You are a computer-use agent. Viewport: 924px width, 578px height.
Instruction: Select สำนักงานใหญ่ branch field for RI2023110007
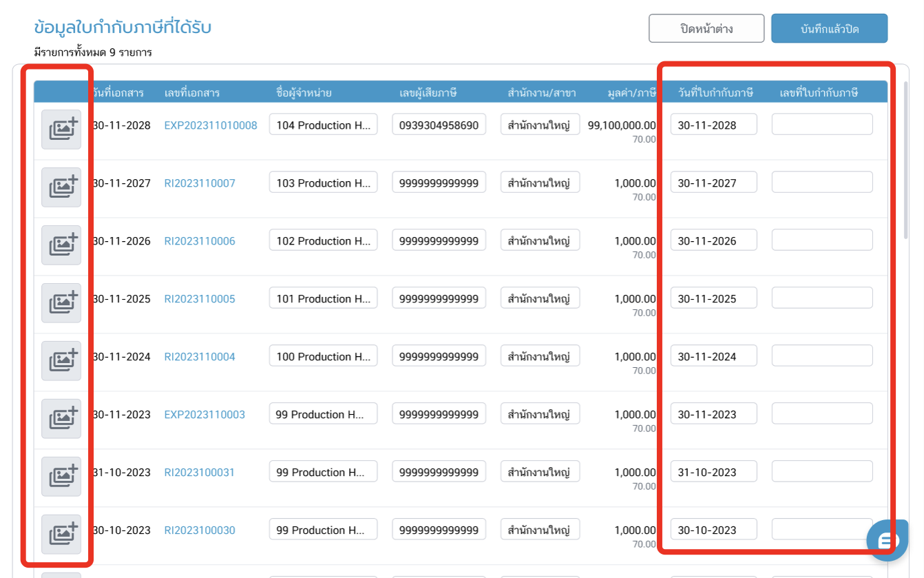[540, 183]
